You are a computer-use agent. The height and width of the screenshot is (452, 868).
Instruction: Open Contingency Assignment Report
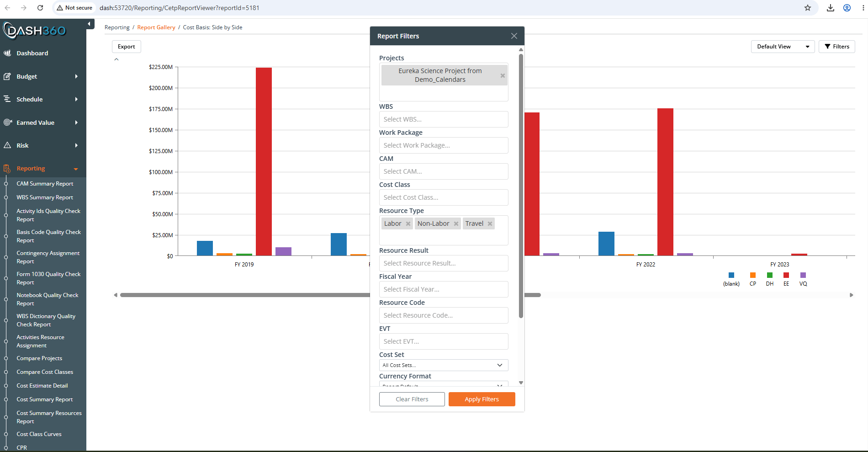click(x=48, y=257)
